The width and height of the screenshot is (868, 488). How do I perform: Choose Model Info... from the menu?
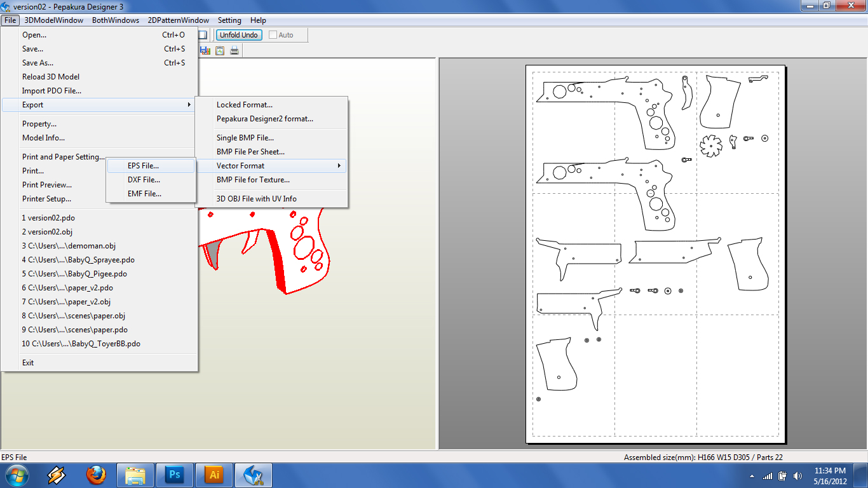coord(99,138)
